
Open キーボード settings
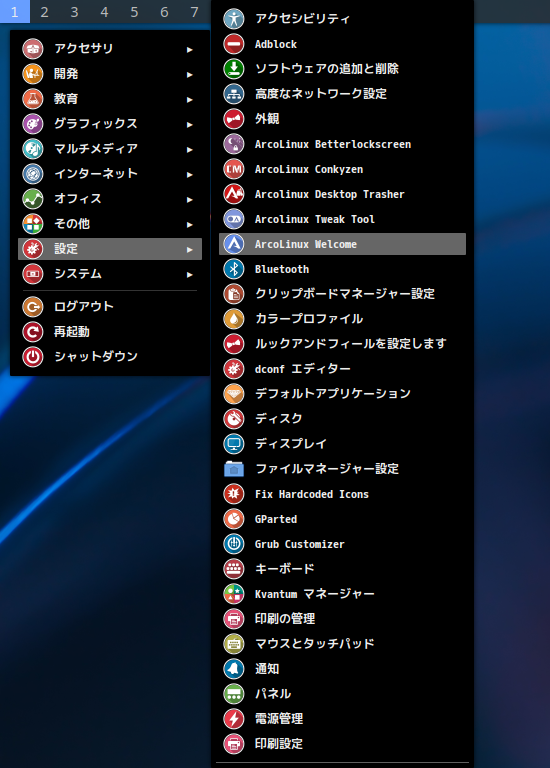point(342,569)
